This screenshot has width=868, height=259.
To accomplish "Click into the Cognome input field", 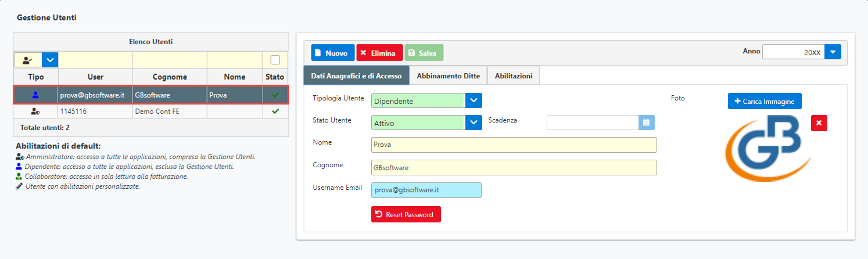I will coord(514,167).
